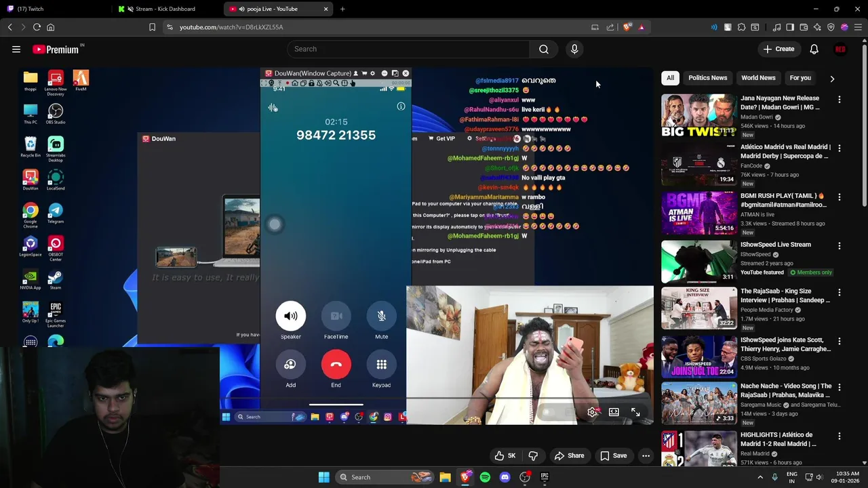Viewport: 868px width, 488px height.
Task: Open the YouTube account avatar menu
Action: coord(840,49)
